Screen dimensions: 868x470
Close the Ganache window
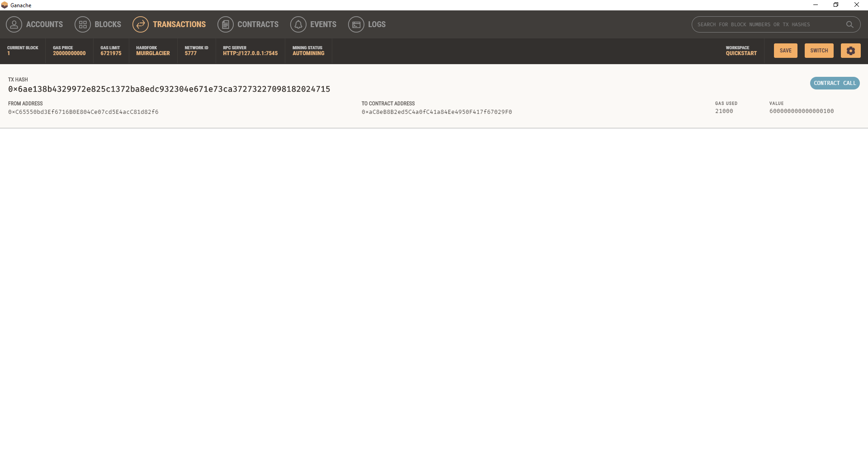(x=857, y=5)
